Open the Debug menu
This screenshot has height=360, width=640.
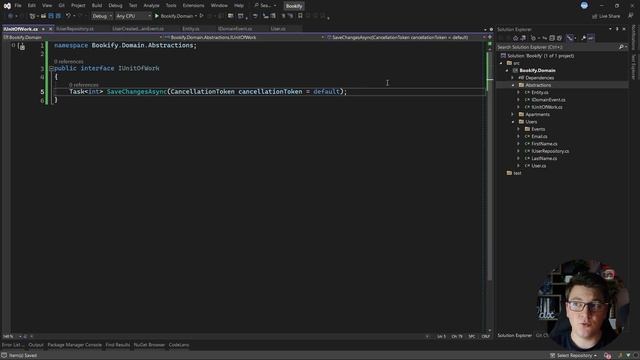(115, 6)
